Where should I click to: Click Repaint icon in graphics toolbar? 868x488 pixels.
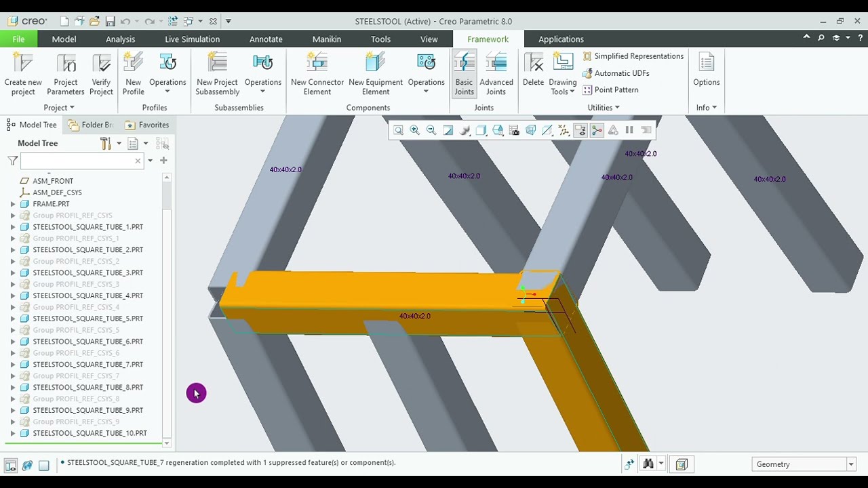pos(448,130)
